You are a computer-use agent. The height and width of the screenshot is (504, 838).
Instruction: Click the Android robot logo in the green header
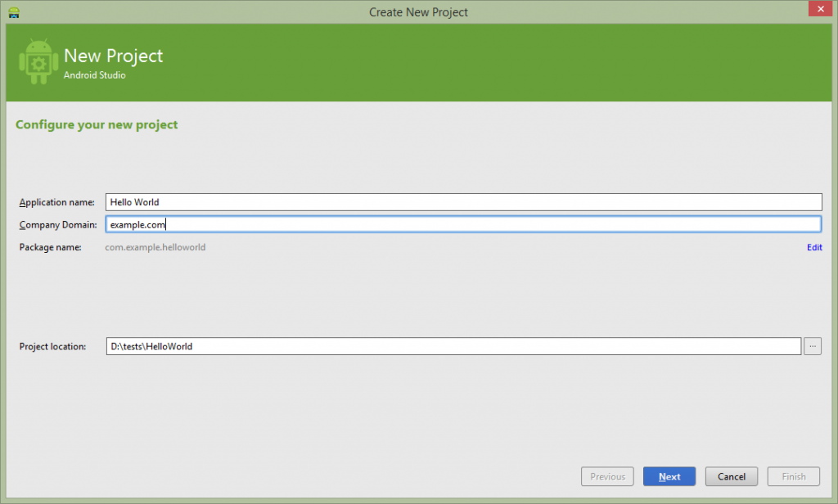(x=38, y=61)
